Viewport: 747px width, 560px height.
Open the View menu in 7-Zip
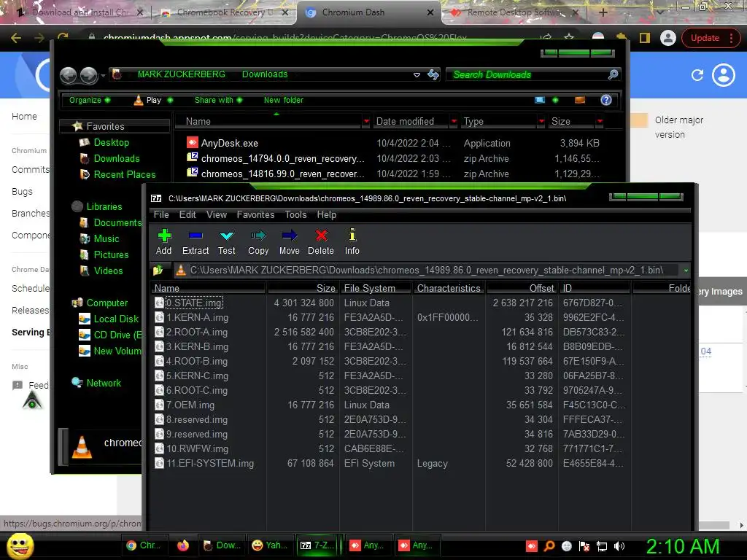point(216,215)
